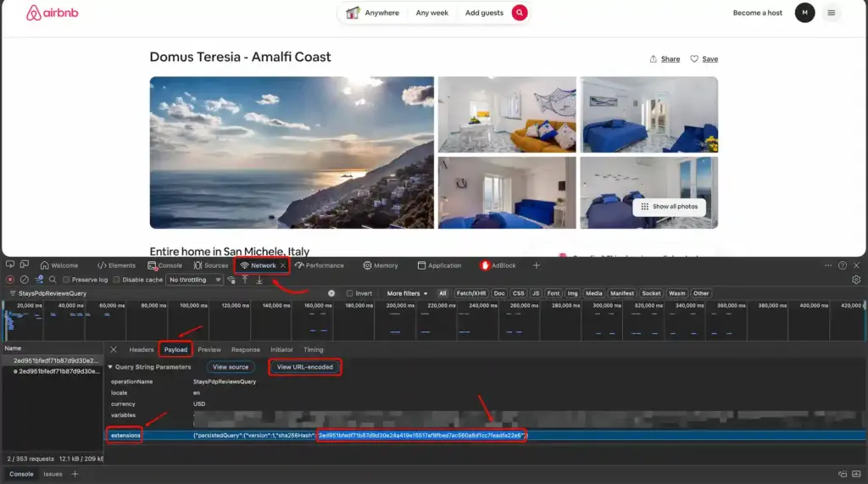Switch to the Issues drawer tab
Screen dimensions: 868x484
point(53,474)
